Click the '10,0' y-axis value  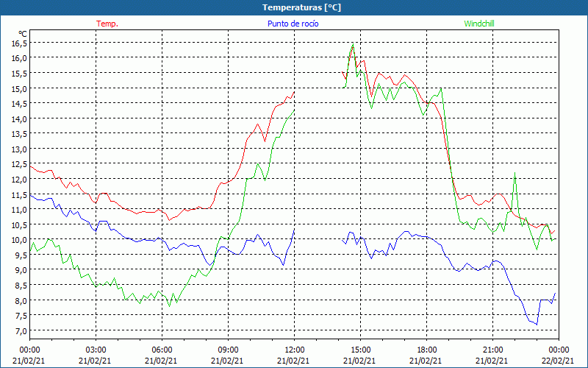[x=19, y=240]
